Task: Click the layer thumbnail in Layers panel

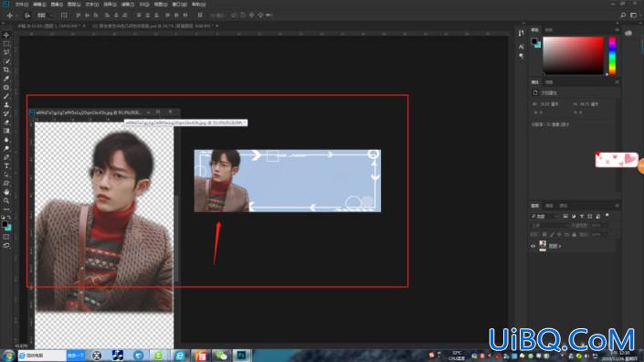Action: tap(543, 246)
